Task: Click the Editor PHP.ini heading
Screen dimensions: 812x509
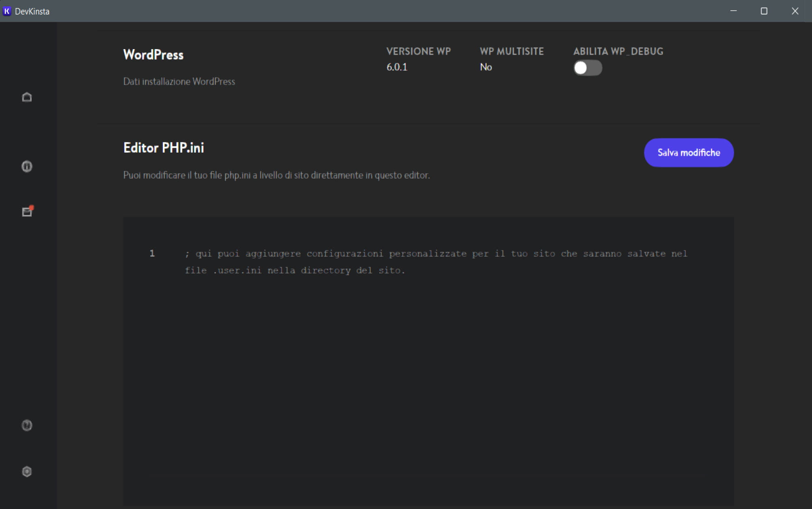Action: tap(164, 148)
